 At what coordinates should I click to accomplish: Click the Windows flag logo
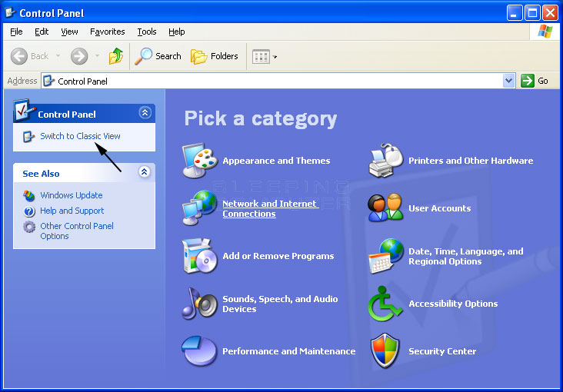click(545, 32)
